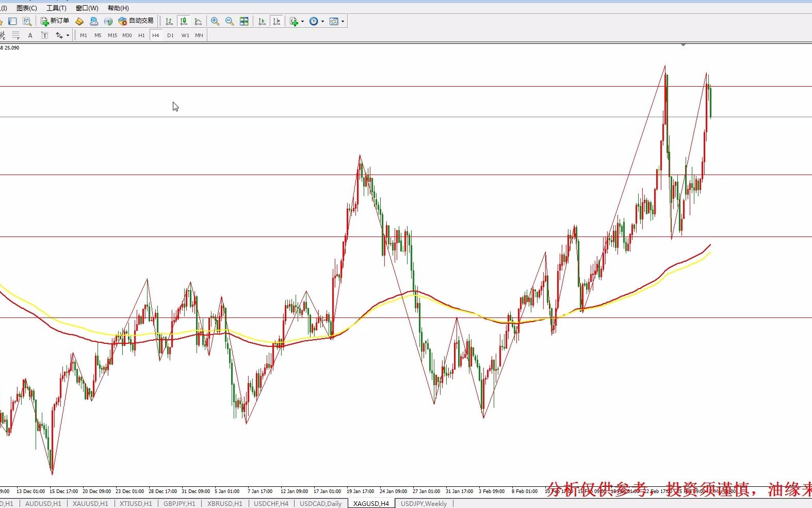812x508 pixels.
Task: Open the 图表(C) chart menu
Action: [x=27, y=8]
